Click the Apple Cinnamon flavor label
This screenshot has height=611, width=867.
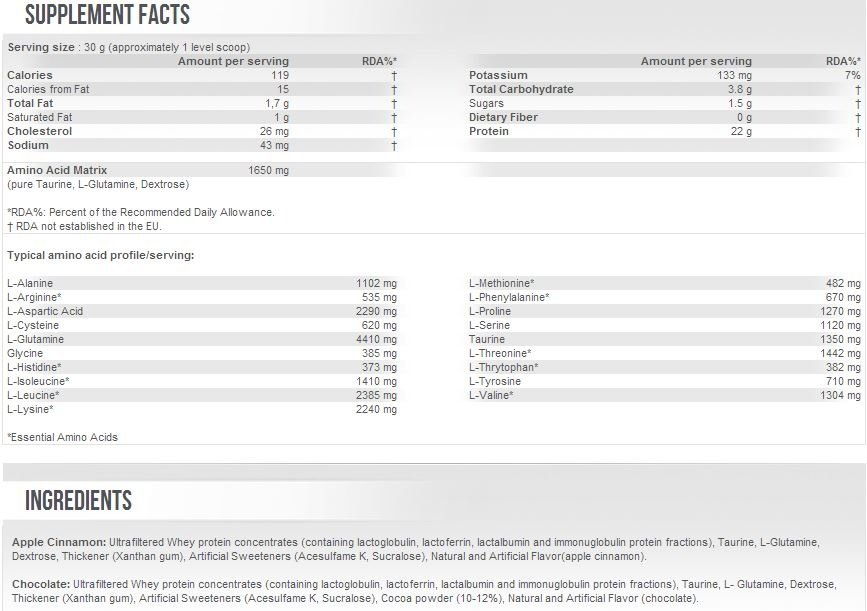(59, 542)
